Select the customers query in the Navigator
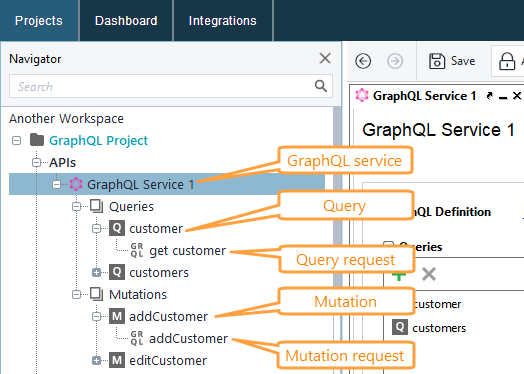The height and width of the screenshot is (374, 524). point(159,273)
